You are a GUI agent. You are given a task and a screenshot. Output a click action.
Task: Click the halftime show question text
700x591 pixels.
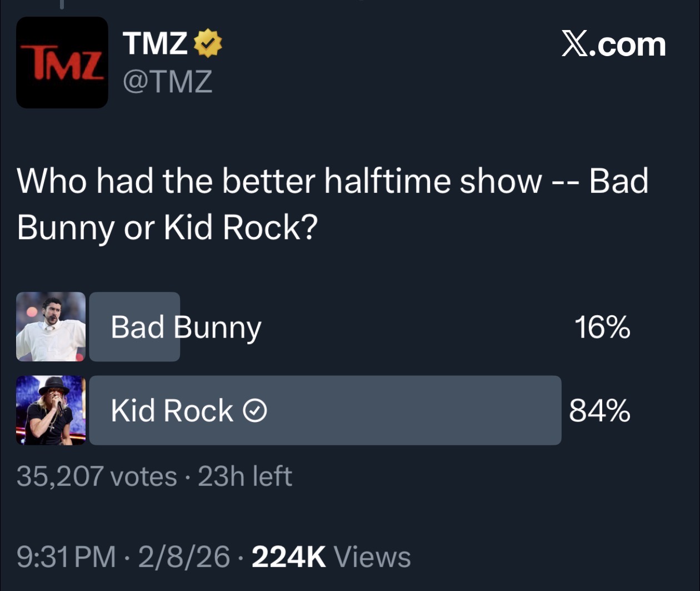[332, 204]
